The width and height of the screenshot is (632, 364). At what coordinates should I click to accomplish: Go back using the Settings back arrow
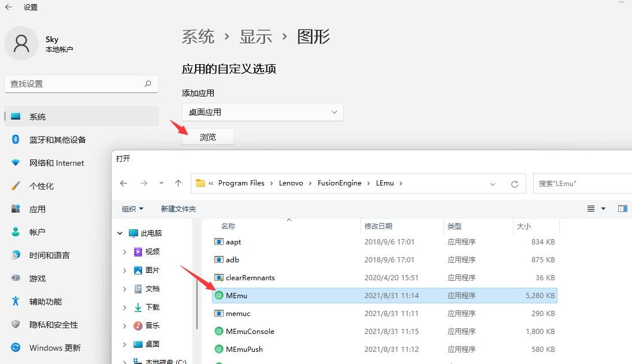[x=9, y=7]
